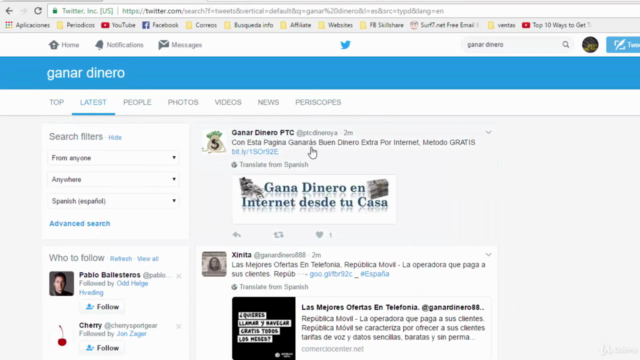
Task: Follow Cherry @cherrysportgear
Action: (x=102, y=348)
